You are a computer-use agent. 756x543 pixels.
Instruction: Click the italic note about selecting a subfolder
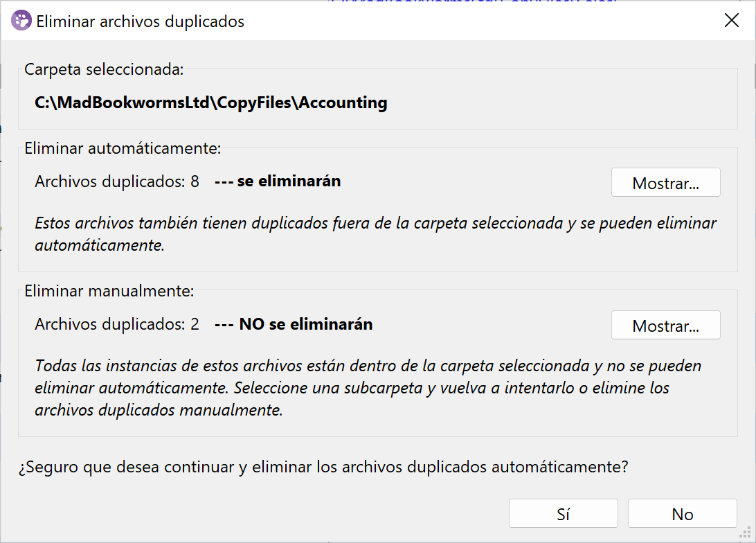[368, 388]
